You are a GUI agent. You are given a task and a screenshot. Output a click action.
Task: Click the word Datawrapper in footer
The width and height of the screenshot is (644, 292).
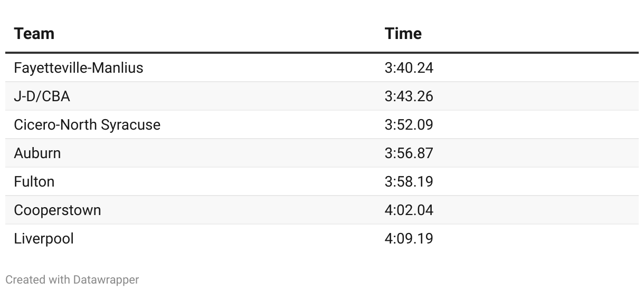click(x=106, y=280)
